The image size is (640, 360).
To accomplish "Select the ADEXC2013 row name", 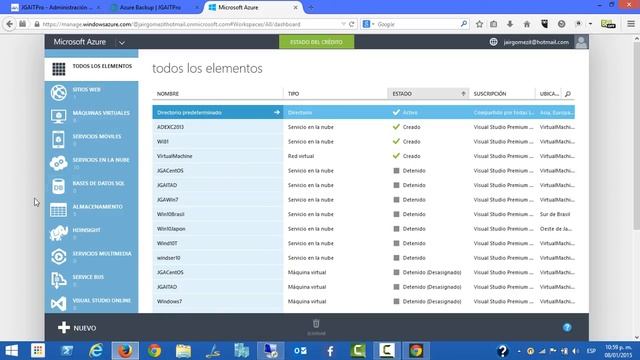I will point(170,127).
